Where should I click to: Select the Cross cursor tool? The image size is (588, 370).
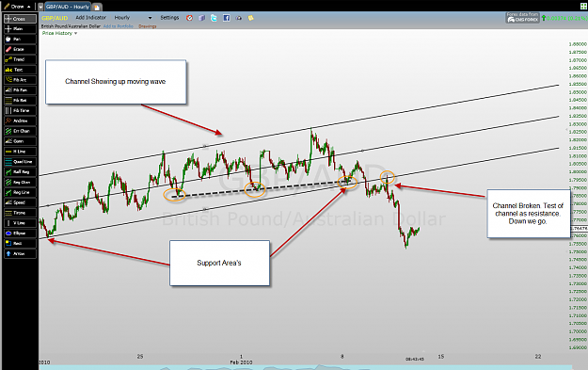point(21,19)
